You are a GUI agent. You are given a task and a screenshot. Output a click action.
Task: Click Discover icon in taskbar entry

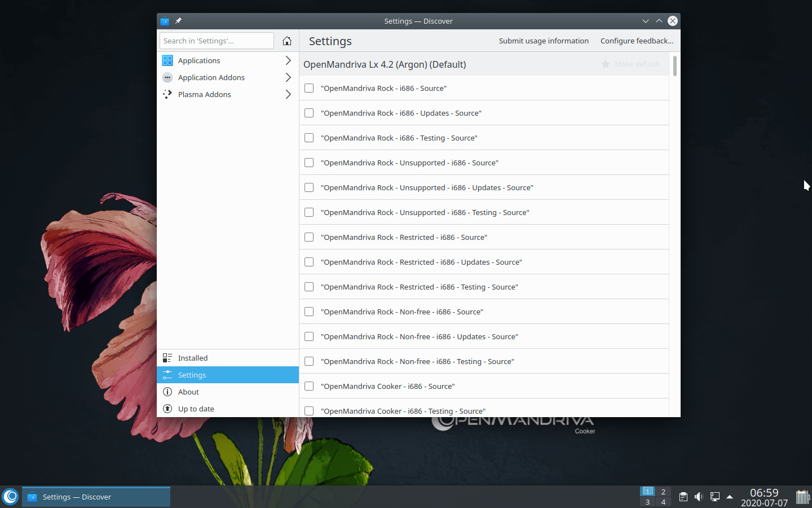(32, 497)
